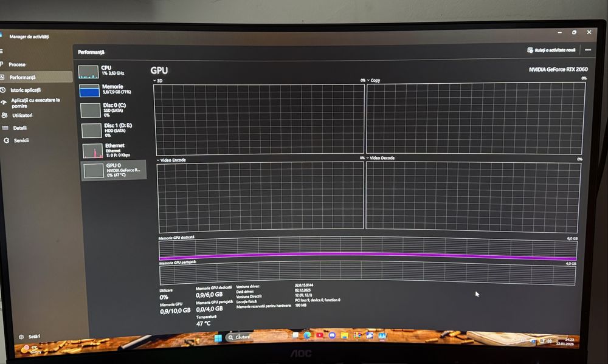The image size is (608, 364).
Task: Click the volume icon in system tray
Action: [x=548, y=341]
